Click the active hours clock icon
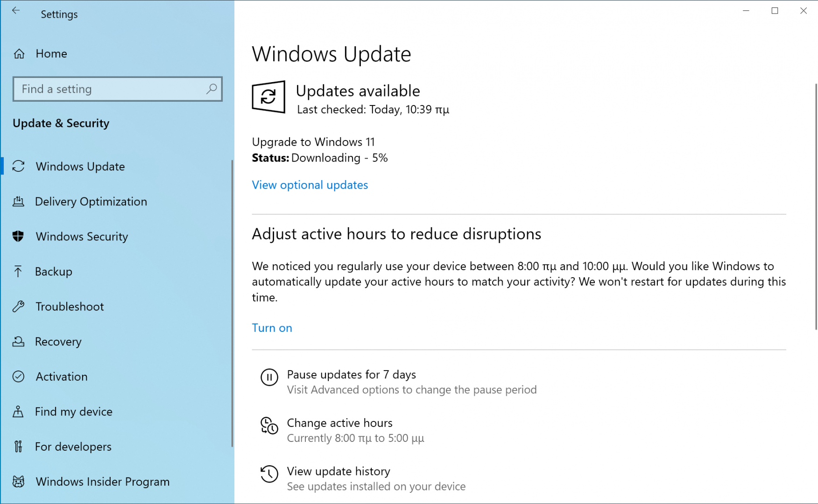818x504 pixels. [x=269, y=426]
